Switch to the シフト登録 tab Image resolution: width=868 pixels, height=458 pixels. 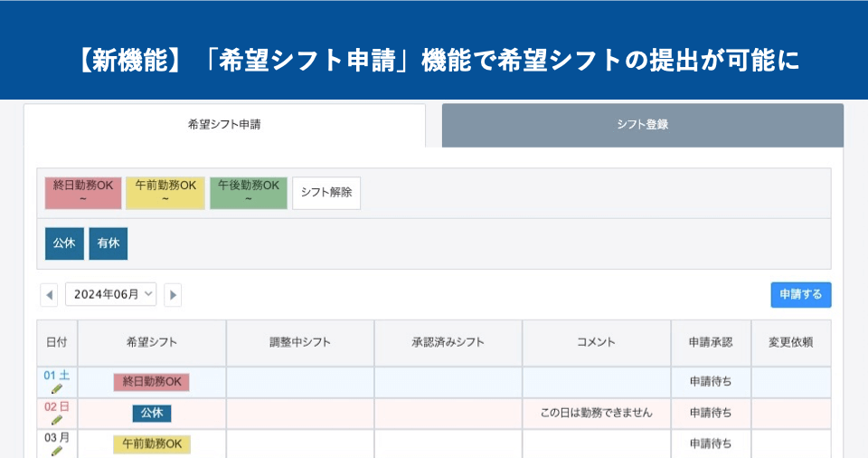click(643, 125)
